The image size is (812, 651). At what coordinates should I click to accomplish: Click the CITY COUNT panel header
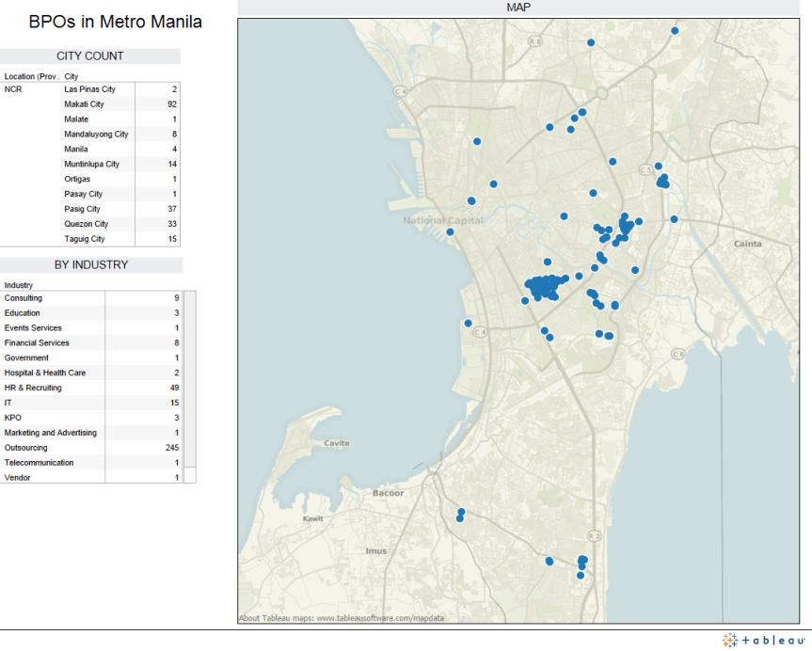point(90,56)
